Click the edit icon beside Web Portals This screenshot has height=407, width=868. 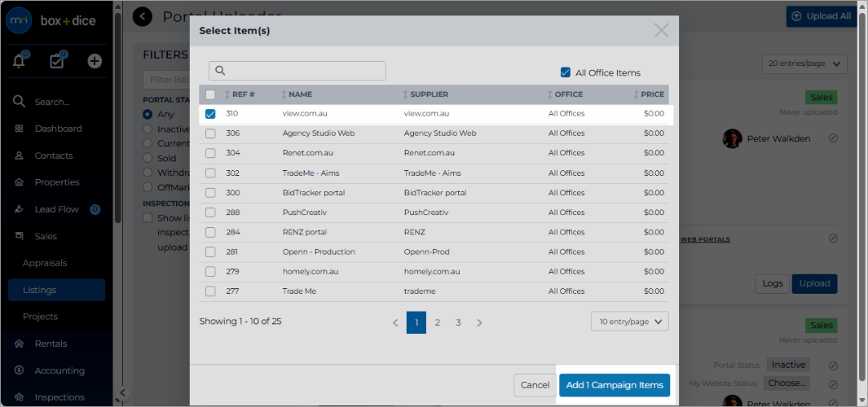click(x=833, y=238)
